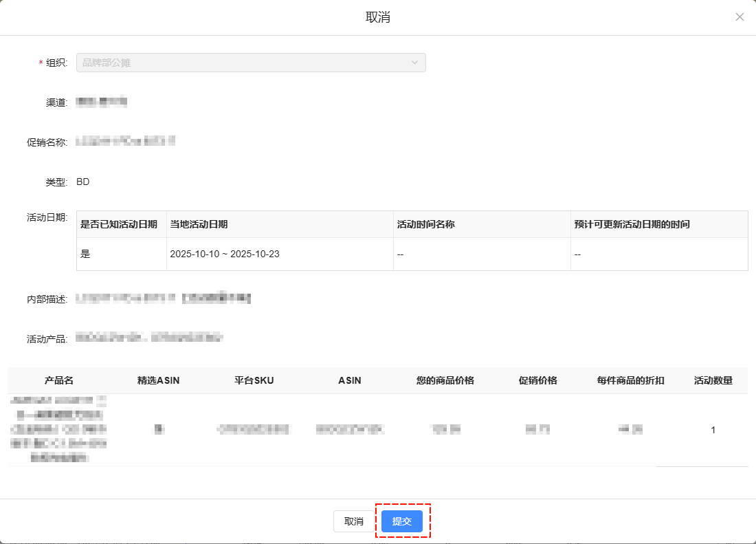Image resolution: width=756 pixels, height=544 pixels.
Task: Click the 当地活动日期 column header
Action: [199, 224]
